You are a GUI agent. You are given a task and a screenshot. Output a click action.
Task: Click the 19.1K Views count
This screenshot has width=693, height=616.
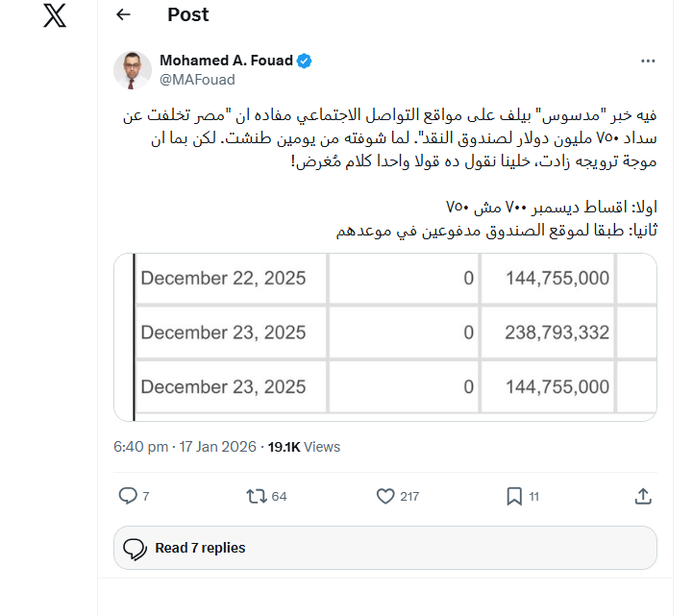[304, 447]
